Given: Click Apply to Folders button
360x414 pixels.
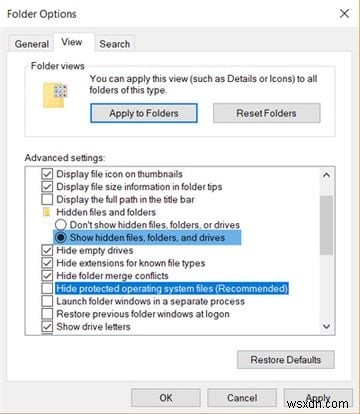Looking at the screenshot, I should [x=144, y=113].
